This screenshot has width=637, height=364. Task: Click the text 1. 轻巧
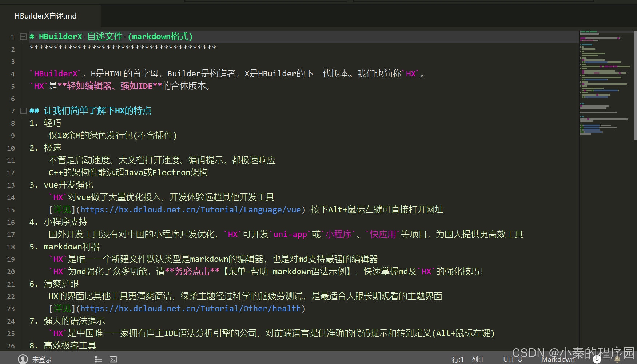[x=45, y=123]
